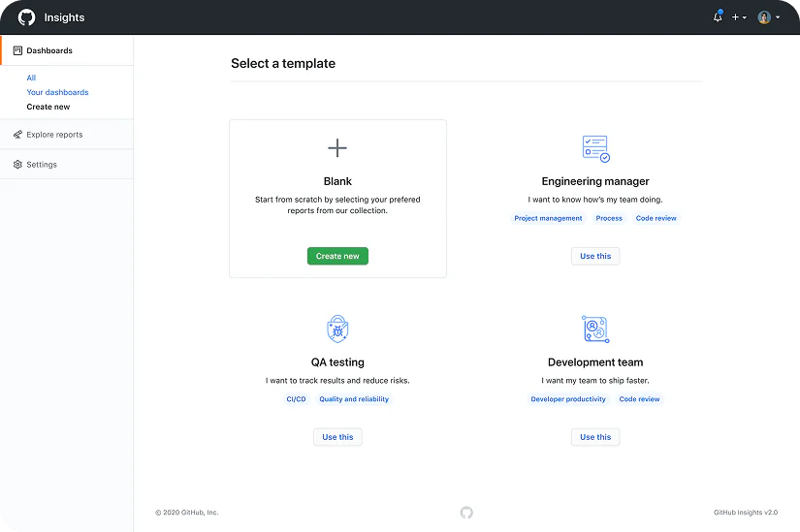Click the Explore reports telescope icon

click(17, 135)
